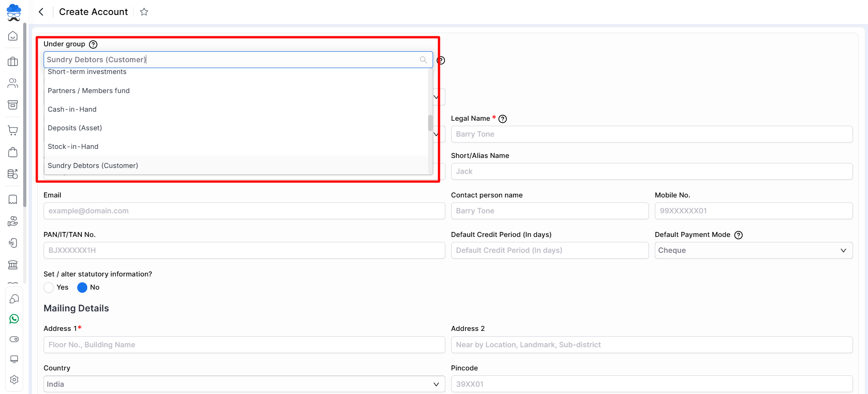Screen dimensions: 868x394
Task: Click the Legal Name input field
Action: [651, 134]
